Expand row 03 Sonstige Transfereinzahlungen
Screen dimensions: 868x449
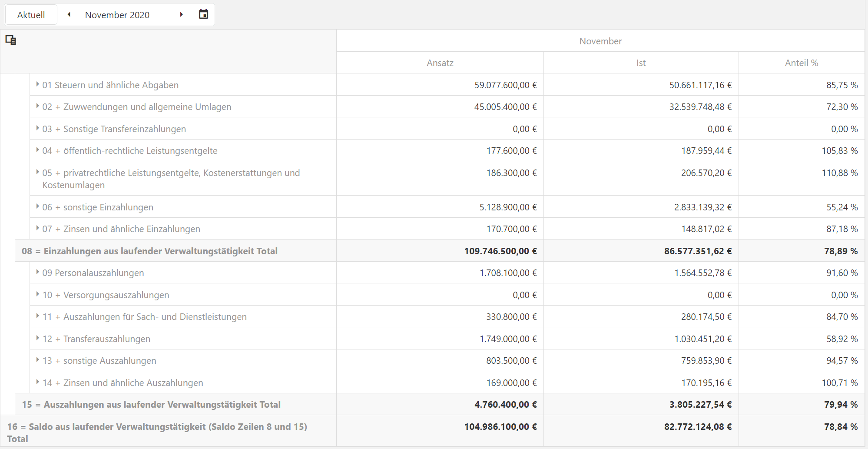(37, 128)
